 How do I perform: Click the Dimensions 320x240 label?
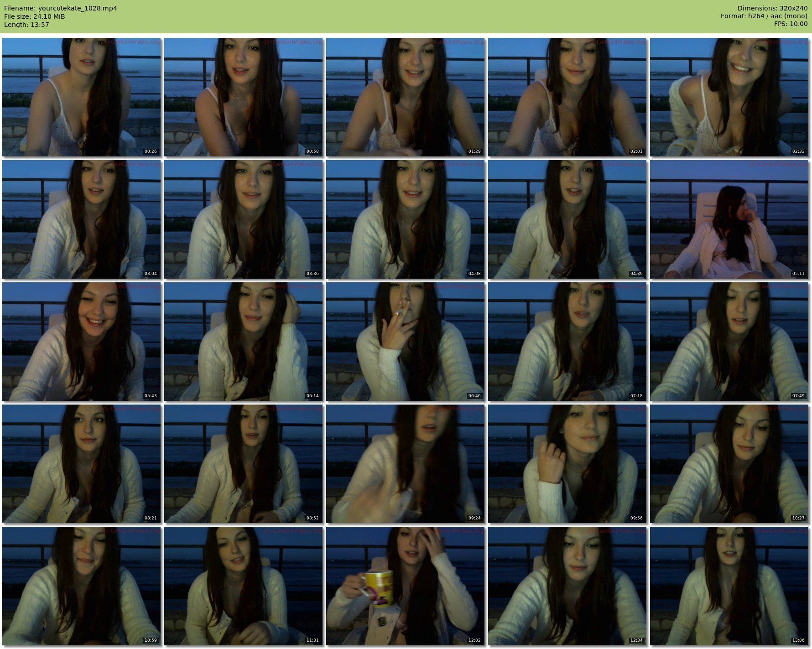772,8
